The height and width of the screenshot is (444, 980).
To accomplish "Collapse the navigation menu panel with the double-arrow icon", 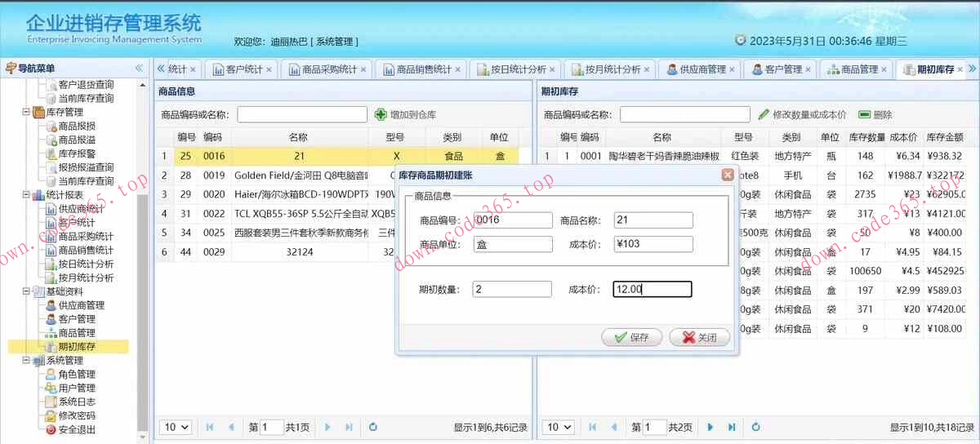I will [139, 68].
